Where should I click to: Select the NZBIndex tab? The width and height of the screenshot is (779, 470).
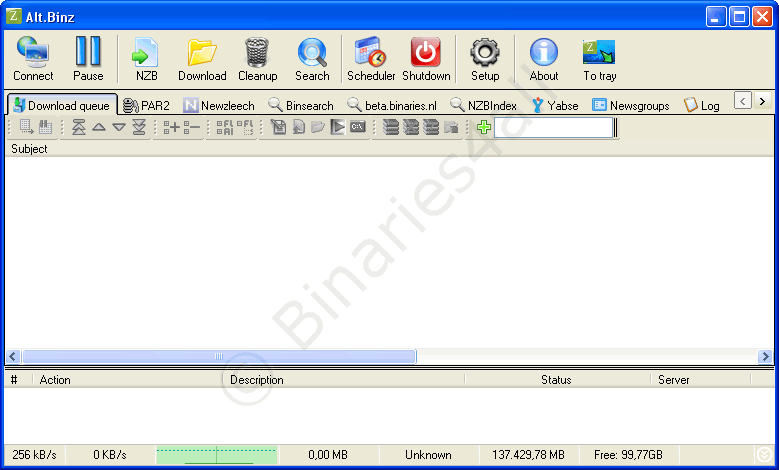483,105
